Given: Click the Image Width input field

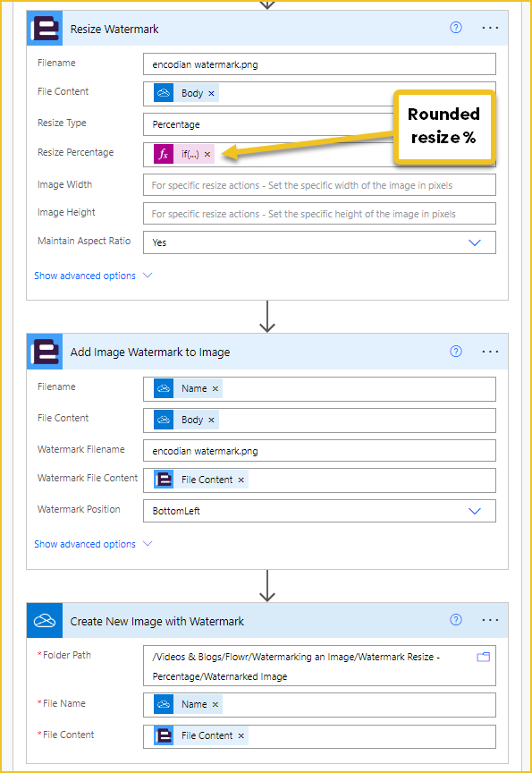Looking at the screenshot, I should click(319, 185).
